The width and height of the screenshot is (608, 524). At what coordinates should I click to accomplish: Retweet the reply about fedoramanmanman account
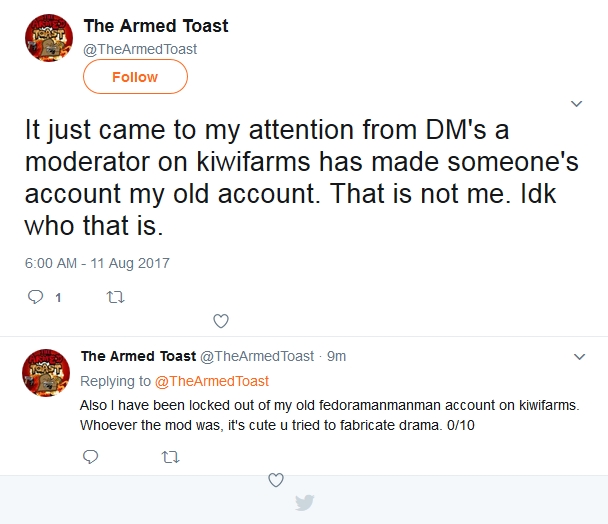coord(170,457)
